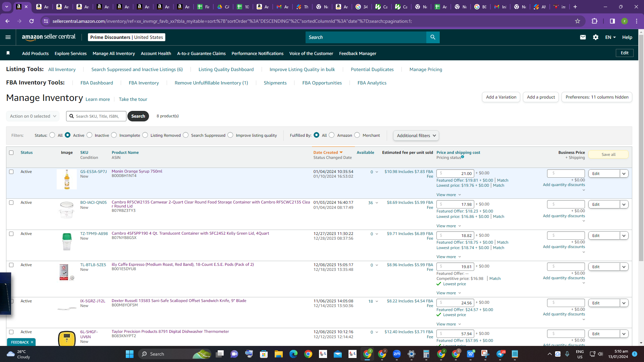Open Edit dropdown arrow for Cambro RFSCW2135
The image size is (644, 362).
[x=624, y=204]
